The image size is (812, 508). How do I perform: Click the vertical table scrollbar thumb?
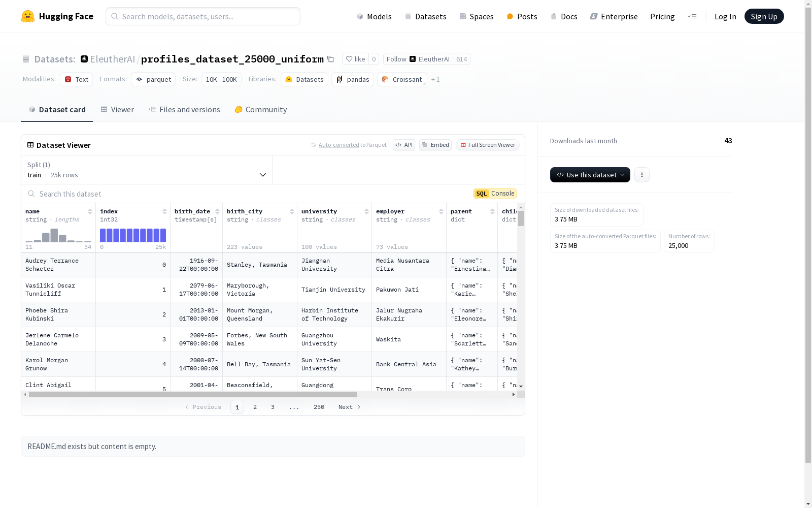tap(521, 218)
